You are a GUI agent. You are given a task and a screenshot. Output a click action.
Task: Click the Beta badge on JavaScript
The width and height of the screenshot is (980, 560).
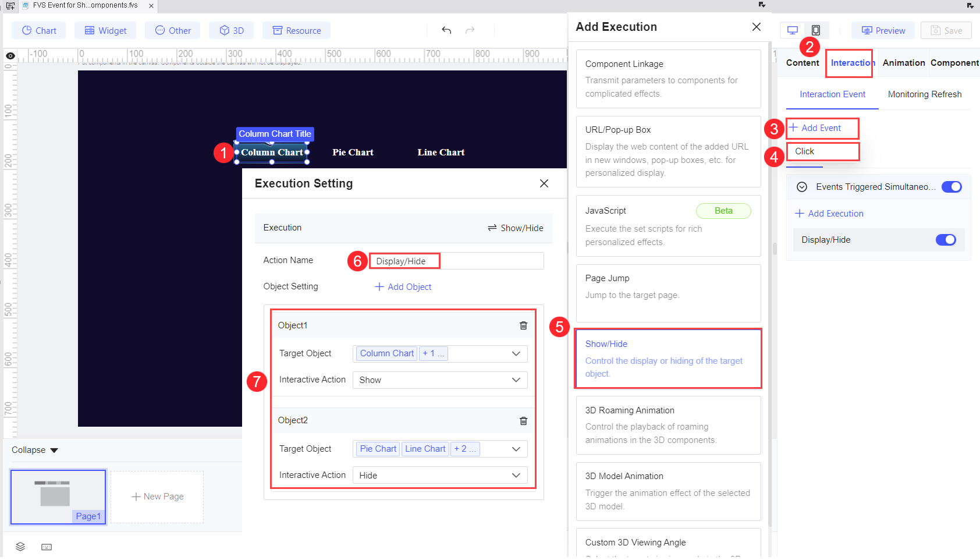click(723, 211)
